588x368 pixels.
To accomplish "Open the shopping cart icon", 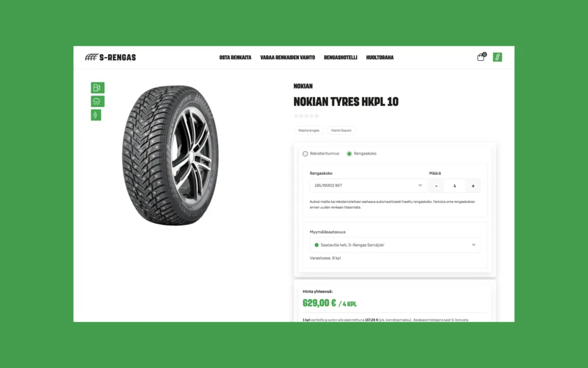I will coord(481,57).
